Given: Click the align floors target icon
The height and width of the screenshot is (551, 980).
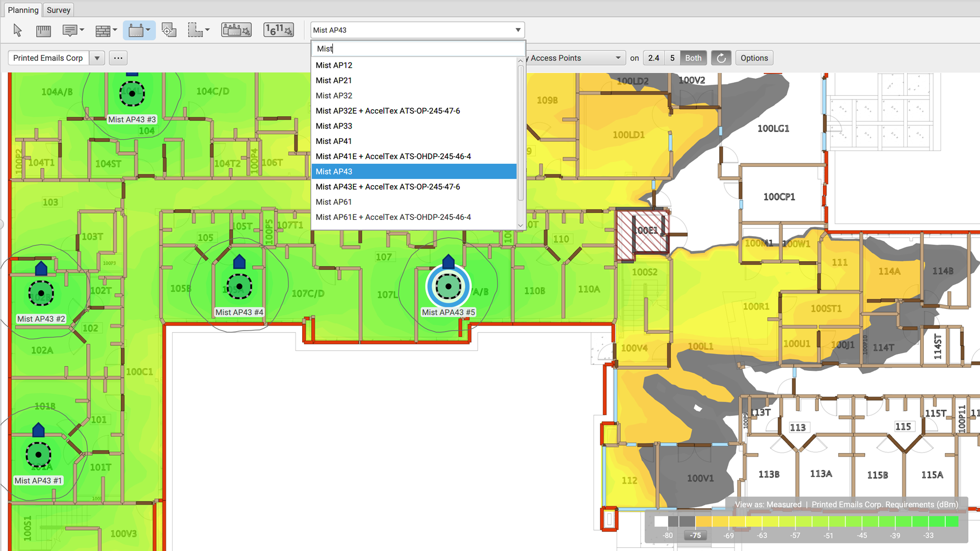Looking at the screenshot, I should click(168, 31).
